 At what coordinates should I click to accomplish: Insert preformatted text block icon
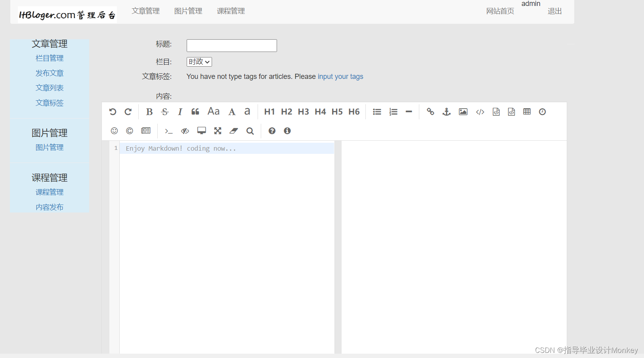pos(496,112)
